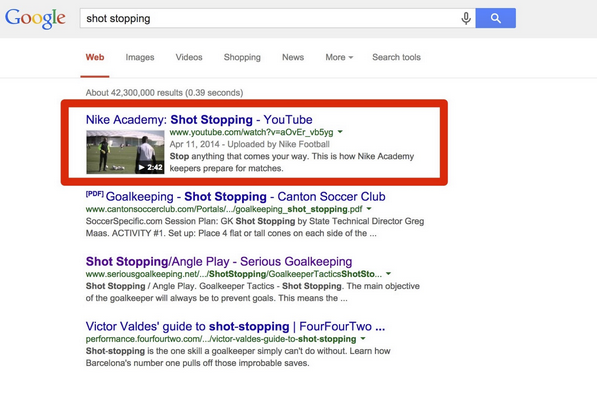Click in the 'shot stopping' search field
Screen dimensions: 598x401
pos(269,18)
